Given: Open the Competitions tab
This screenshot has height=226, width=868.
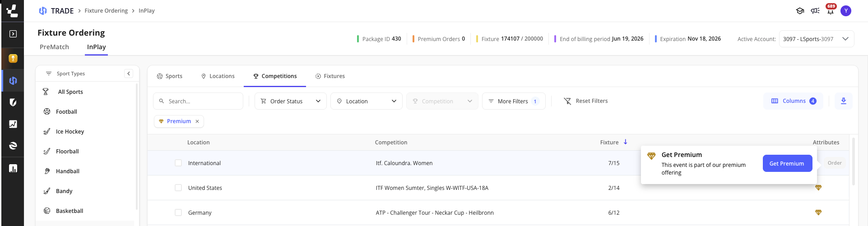Looking at the screenshot, I should coord(275,76).
